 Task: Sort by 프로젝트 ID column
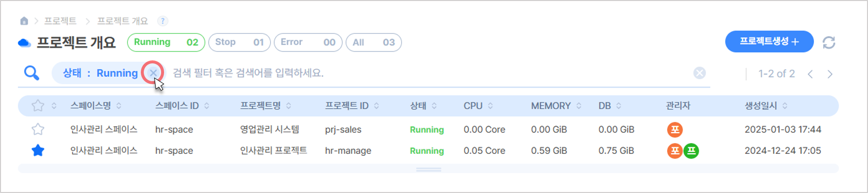click(352, 106)
